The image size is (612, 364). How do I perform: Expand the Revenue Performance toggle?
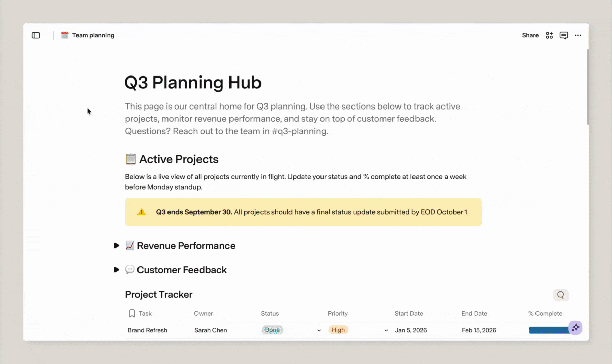(x=116, y=246)
